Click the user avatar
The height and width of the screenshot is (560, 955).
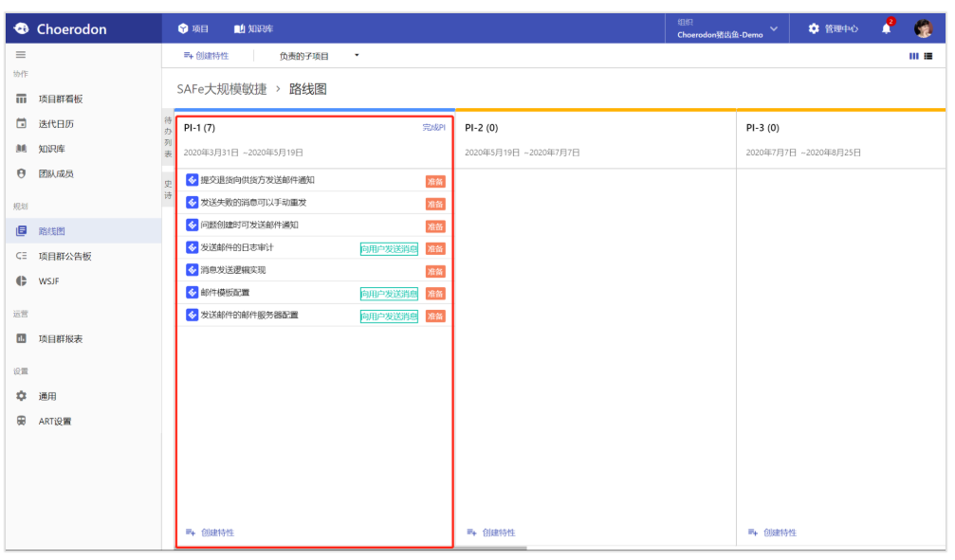click(923, 28)
